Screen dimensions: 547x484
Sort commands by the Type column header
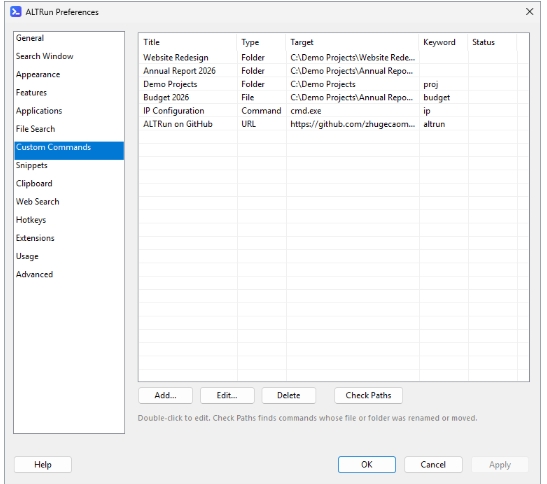pyautogui.click(x=262, y=42)
